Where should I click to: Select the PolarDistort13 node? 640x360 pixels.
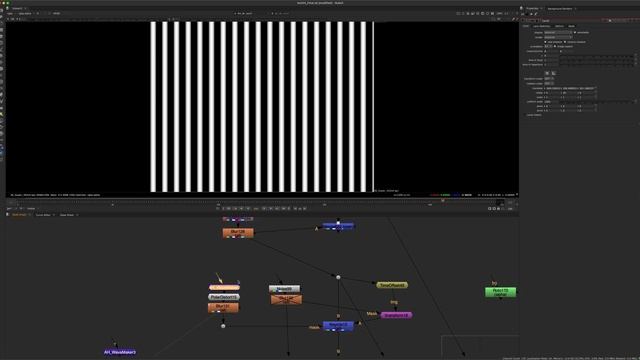tap(224, 297)
